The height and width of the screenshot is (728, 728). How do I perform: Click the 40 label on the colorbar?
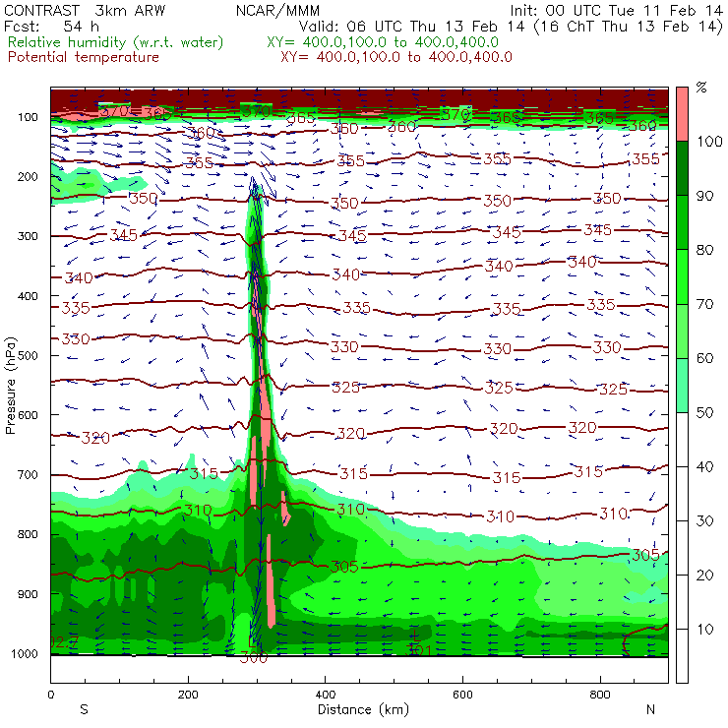703,466
